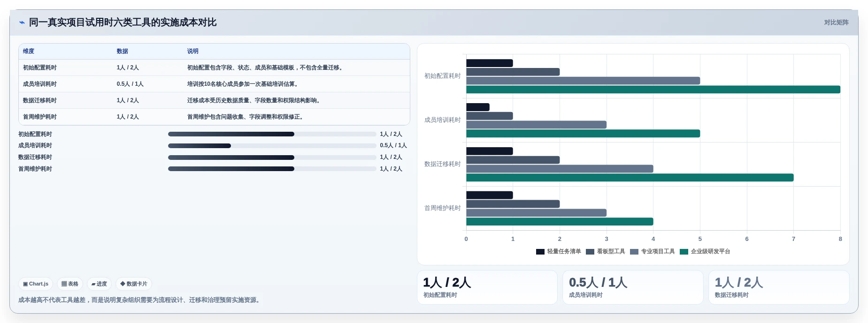Click the 初始配置耗时 progress bar
This screenshot has width=868, height=323.
[x=272, y=134]
